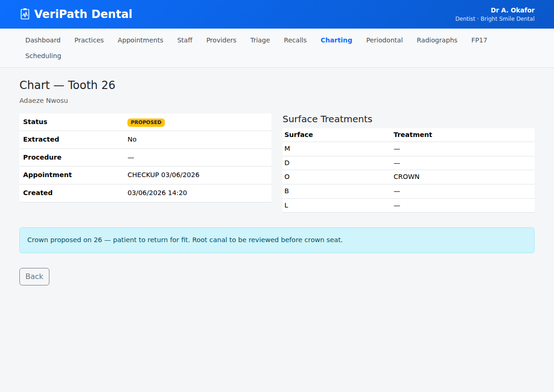
Task: Switch to the Appointments tab
Action: pyautogui.click(x=140, y=40)
